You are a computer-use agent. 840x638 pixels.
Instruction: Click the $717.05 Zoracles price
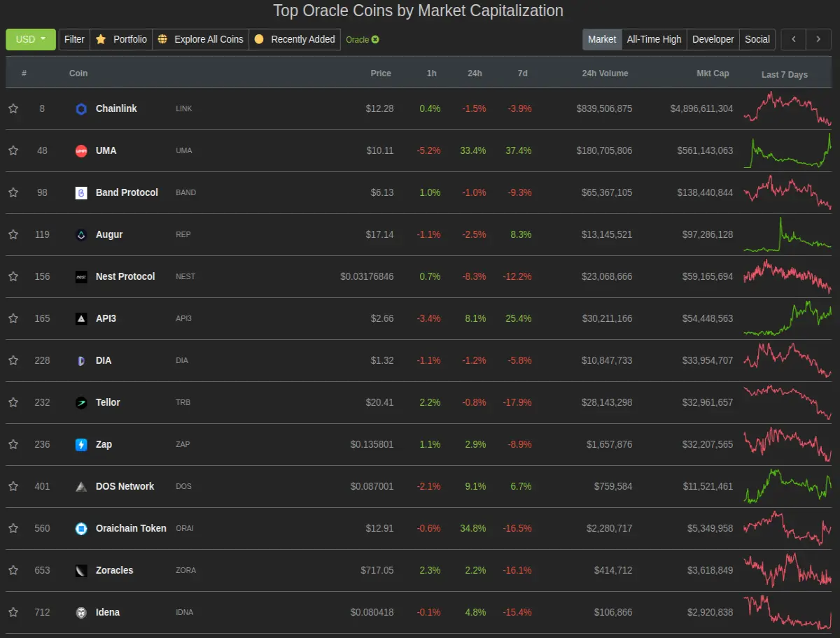point(377,570)
